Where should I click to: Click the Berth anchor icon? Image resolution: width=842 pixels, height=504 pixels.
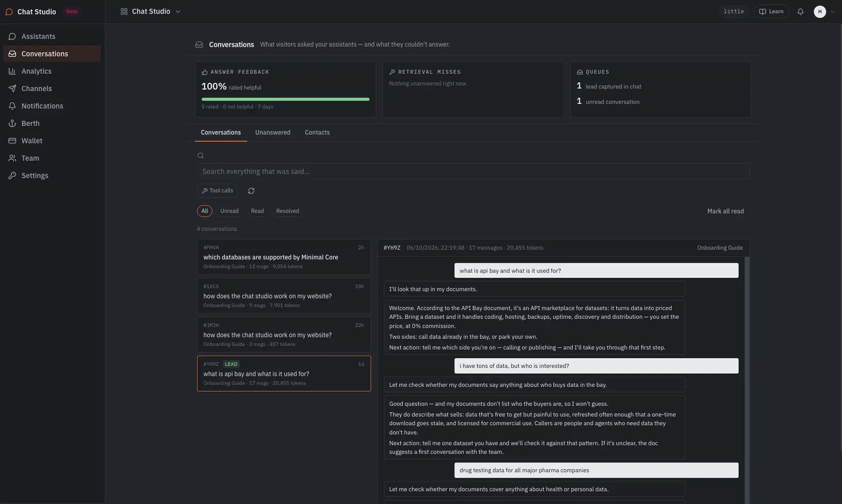pos(12,123)
